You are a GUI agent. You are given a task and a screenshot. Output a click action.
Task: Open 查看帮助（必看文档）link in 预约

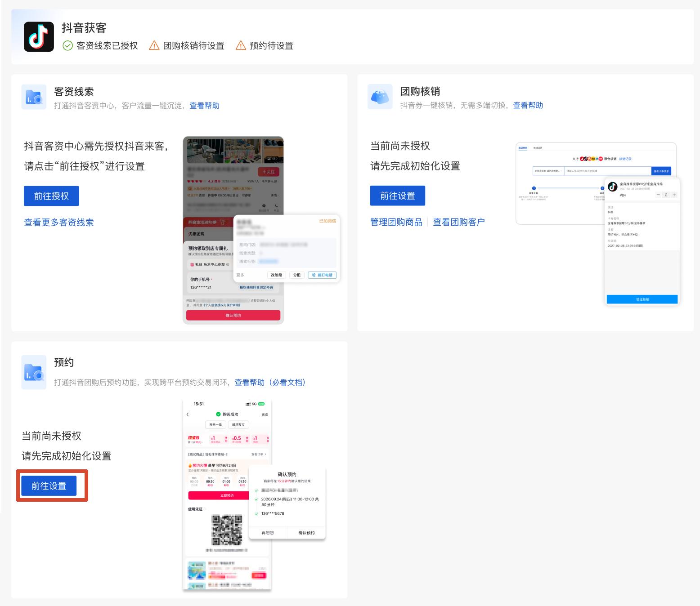click(270, 382)
